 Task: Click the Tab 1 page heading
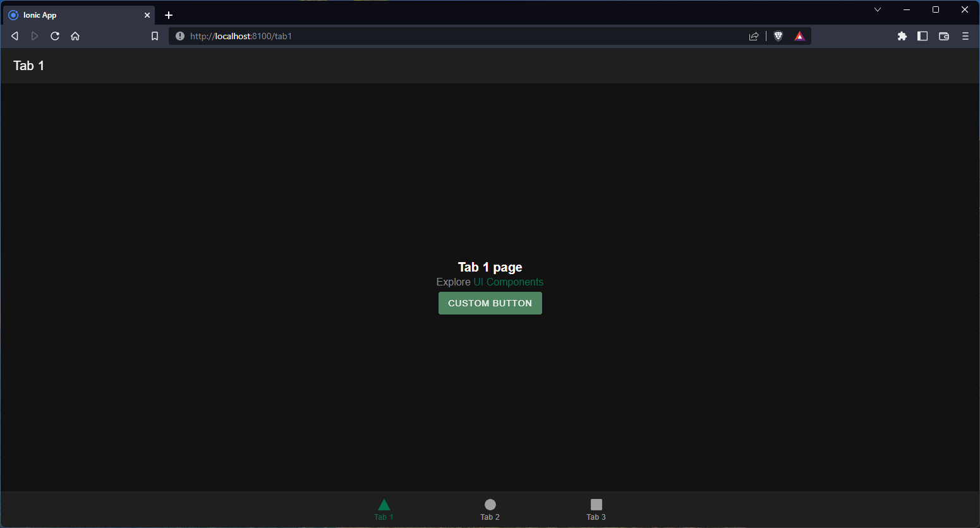coord(490,267)
